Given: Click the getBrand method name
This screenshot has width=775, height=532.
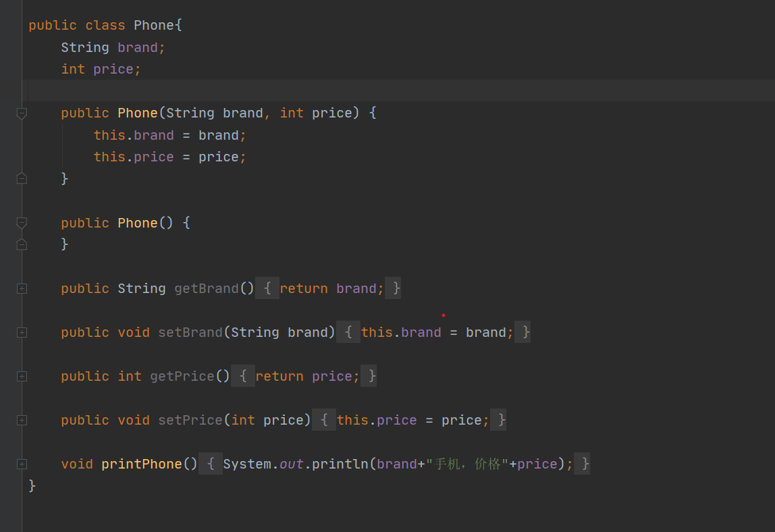Looking at the screenshot, I should click(207, 288).
